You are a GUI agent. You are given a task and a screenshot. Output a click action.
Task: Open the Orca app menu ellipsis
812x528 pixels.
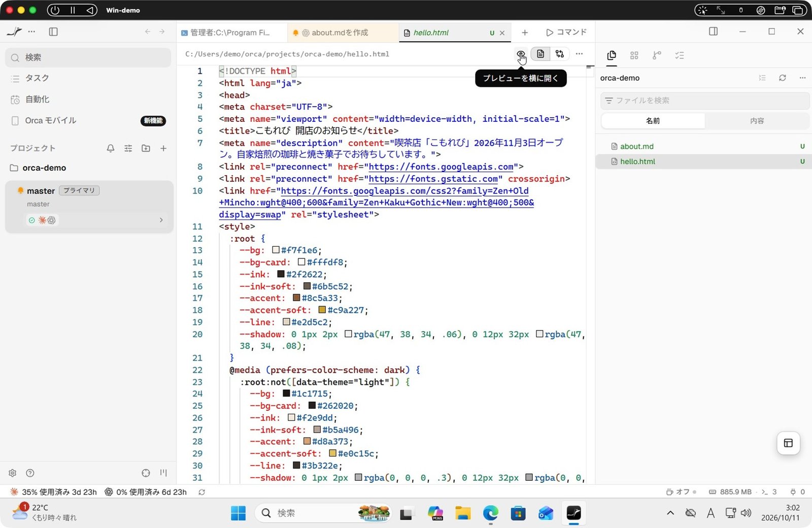pyautogui.click(x=32, y=31)
